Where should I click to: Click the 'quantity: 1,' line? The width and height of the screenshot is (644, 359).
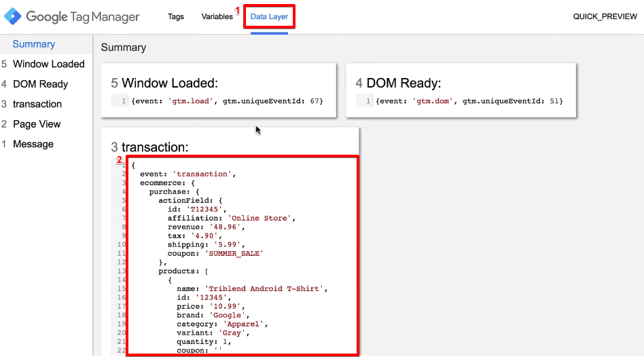point(204,342)
